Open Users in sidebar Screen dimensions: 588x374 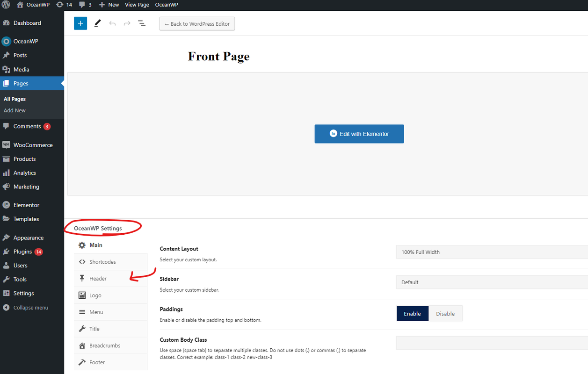32,265
